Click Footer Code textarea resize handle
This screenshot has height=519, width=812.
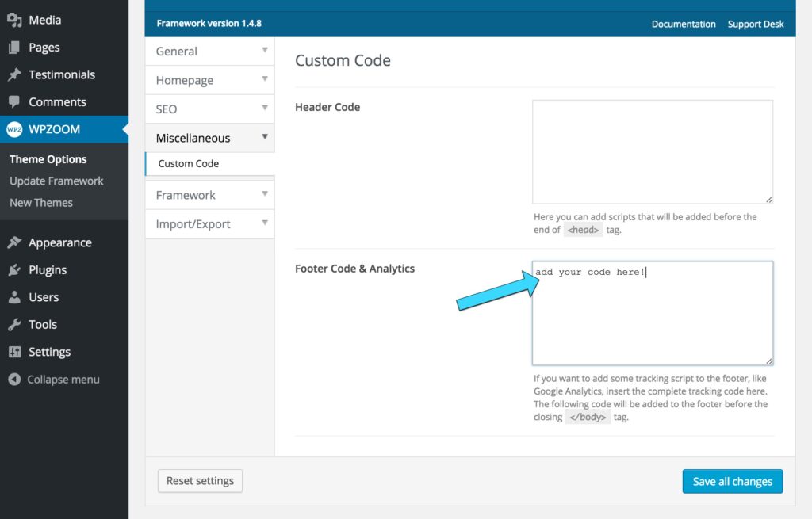[x=769, y=361]
